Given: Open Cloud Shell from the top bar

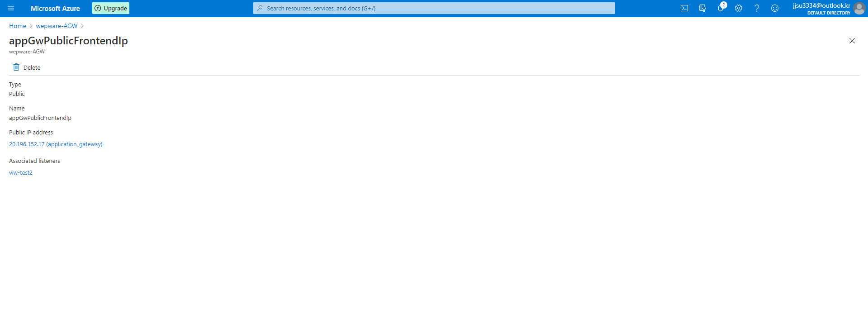Looking at the screenshot, I should click(x=684, y=8).
